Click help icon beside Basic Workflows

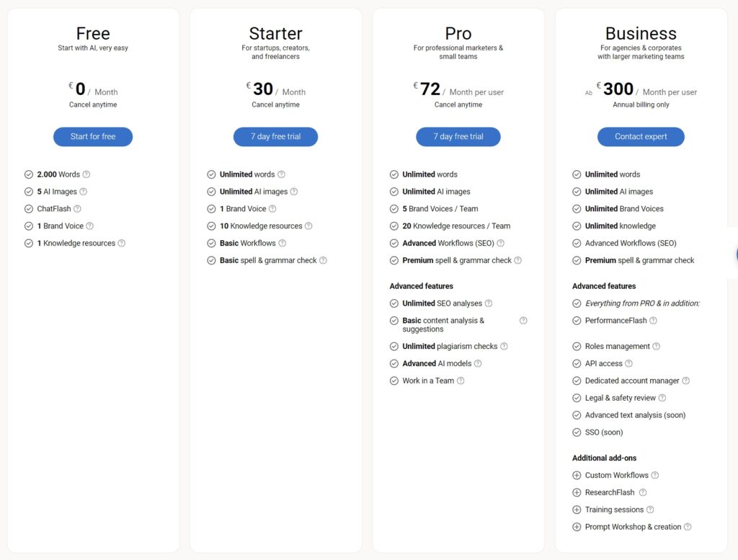[x=282, y=244]
